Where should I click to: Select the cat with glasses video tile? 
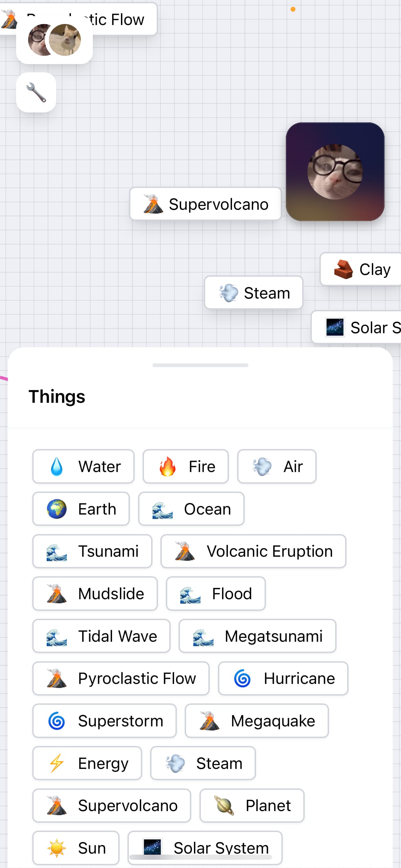pyautogui.click(x=335, y=172)
